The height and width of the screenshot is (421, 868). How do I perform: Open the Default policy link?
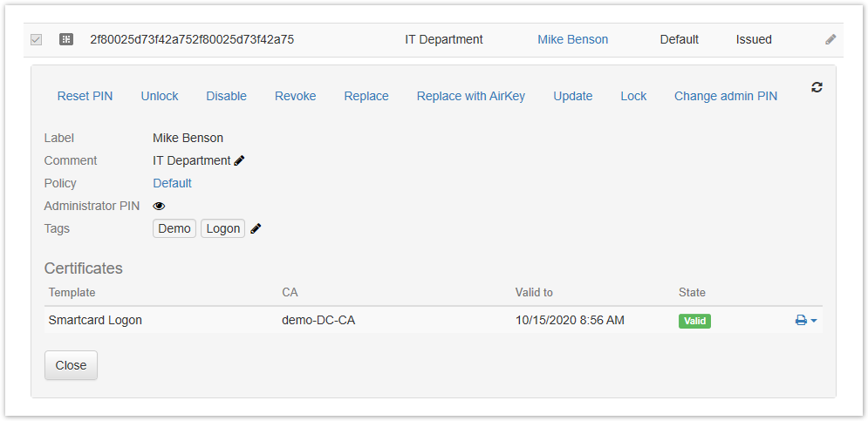tap(172, 183)
